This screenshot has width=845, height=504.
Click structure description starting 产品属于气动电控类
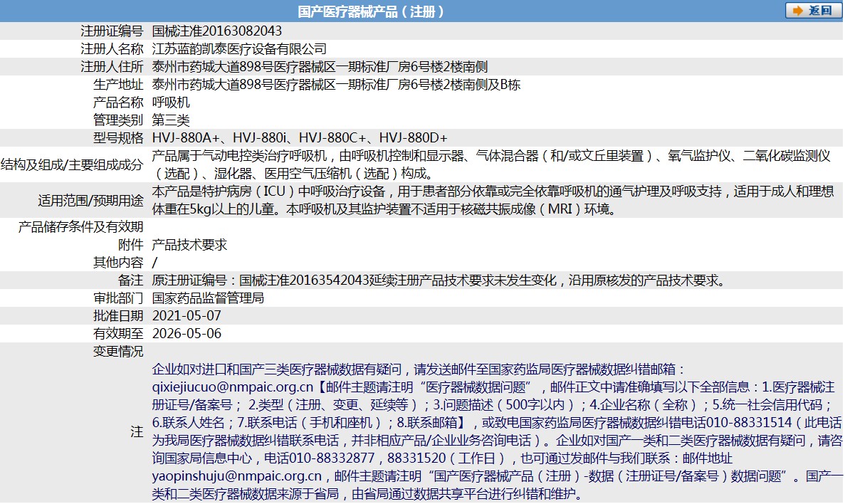point(491,165)
